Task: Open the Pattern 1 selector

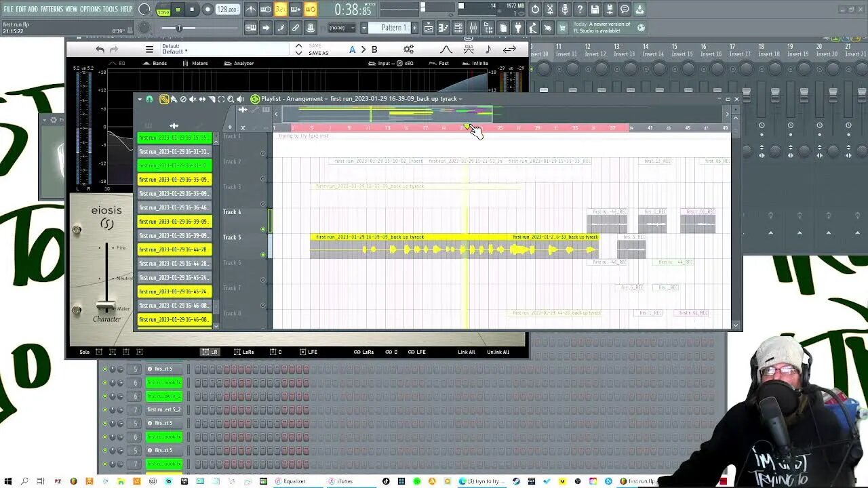Action: 391,28
